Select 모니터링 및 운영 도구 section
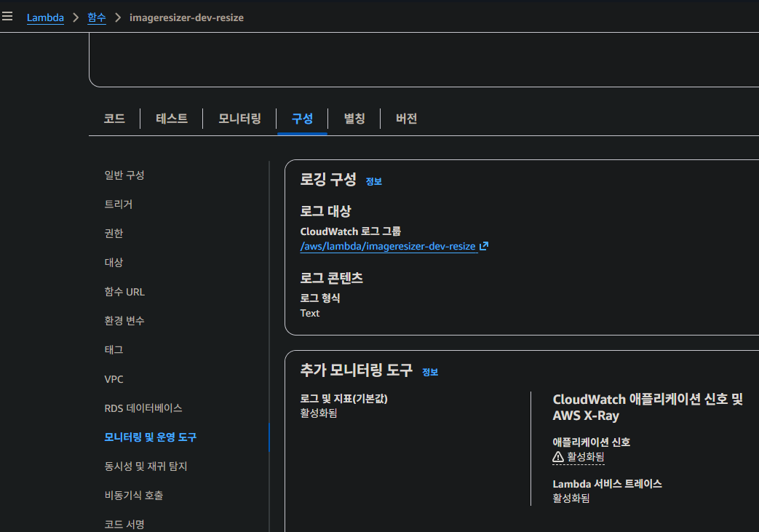Viewport: 759px width, 532px height. click(150, 437)
